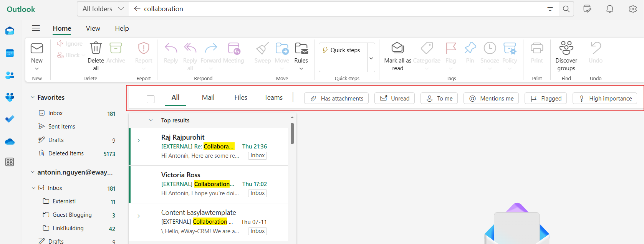Screen dimensions: 644x244
Task: Toggle the Mentions me filter
Action: [x=491, y=98]
